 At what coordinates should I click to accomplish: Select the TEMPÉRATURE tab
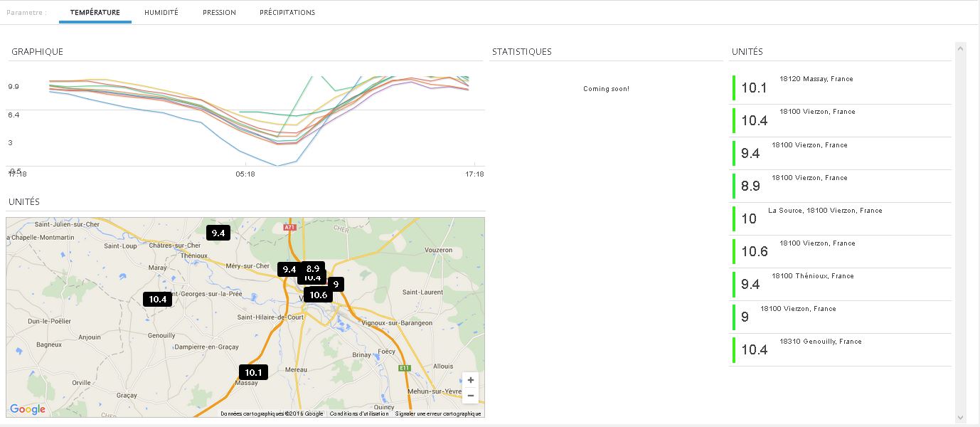(x=95, y=13)
